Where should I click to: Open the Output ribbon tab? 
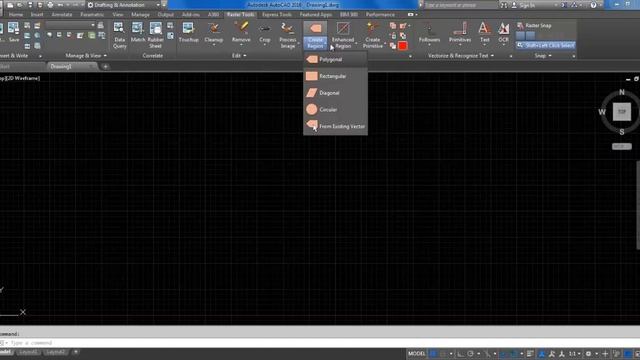[165, 14]
